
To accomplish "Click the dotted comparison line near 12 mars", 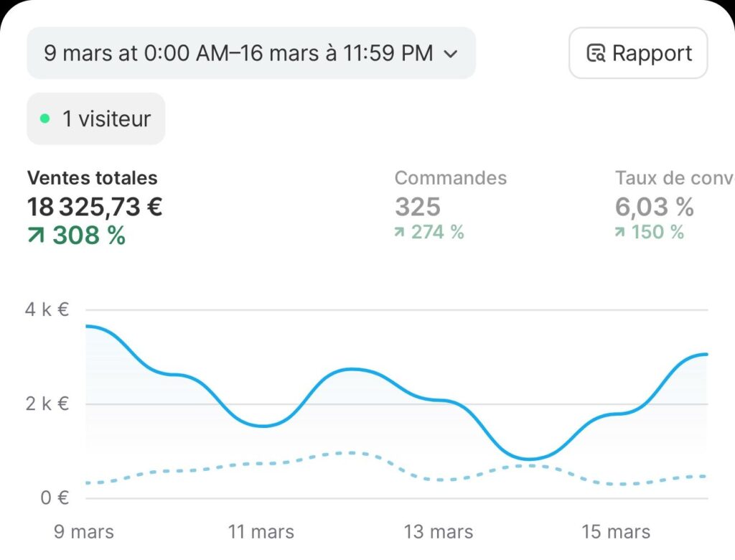I will point(350,453).
